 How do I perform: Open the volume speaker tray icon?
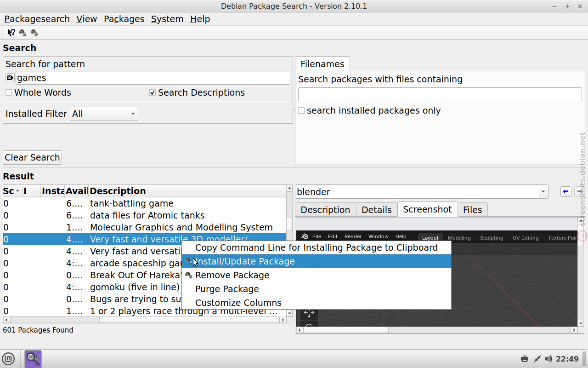pos(548,359)
